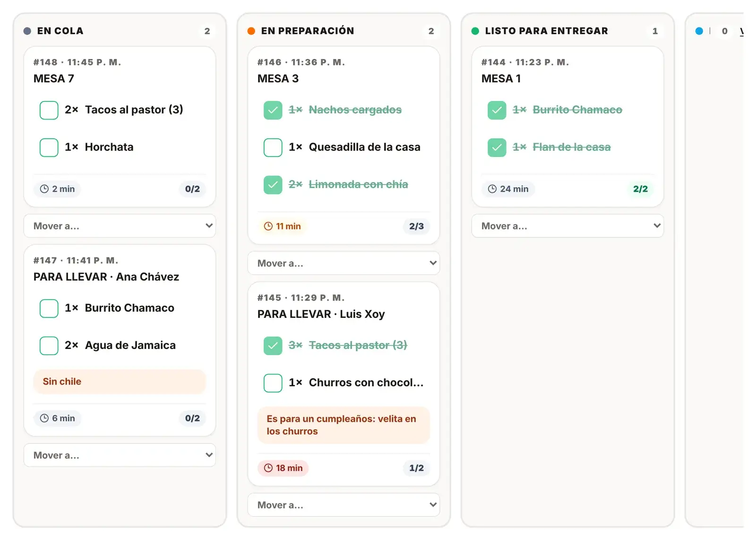The height and width of the screenshot is (544, 756).
Task: Click the clock icon on the 2 min timer
Action: point(44,189)
